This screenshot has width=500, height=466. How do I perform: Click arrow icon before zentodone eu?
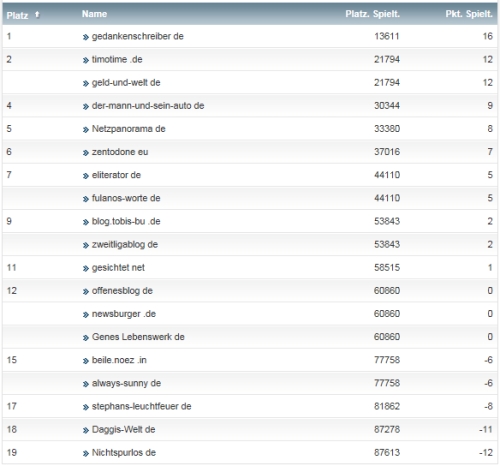click(x=86, y=153)
